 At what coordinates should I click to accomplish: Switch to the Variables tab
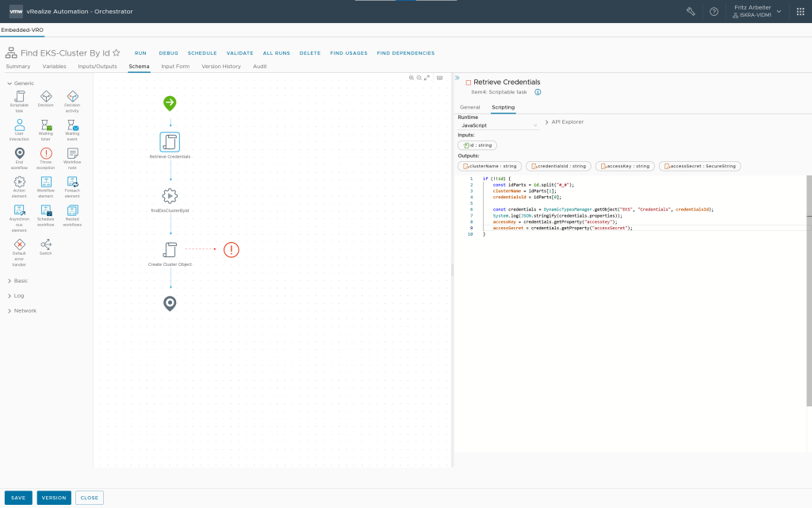click(54, 67)
